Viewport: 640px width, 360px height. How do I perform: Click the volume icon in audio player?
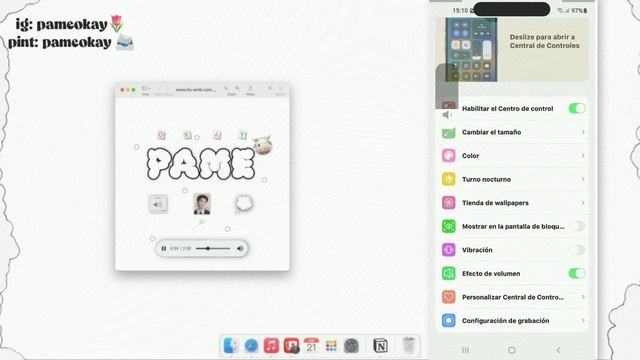pyautogui.click(x=240, y=248)
